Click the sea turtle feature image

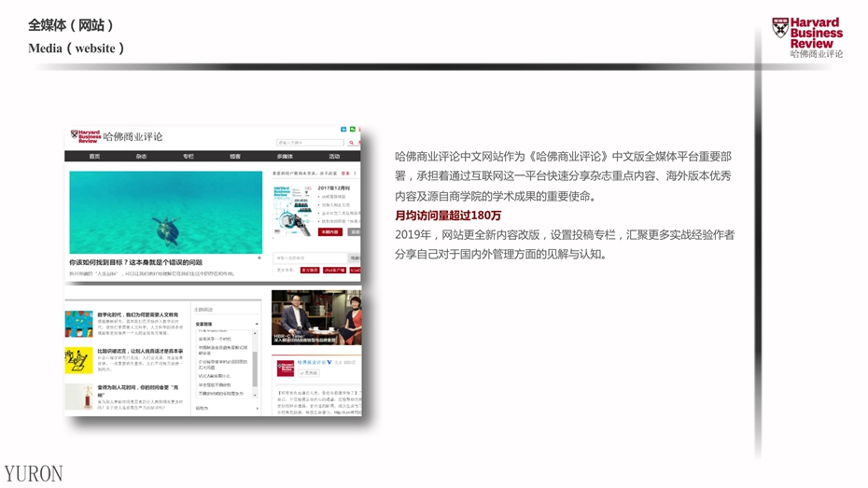coord(165,213)
